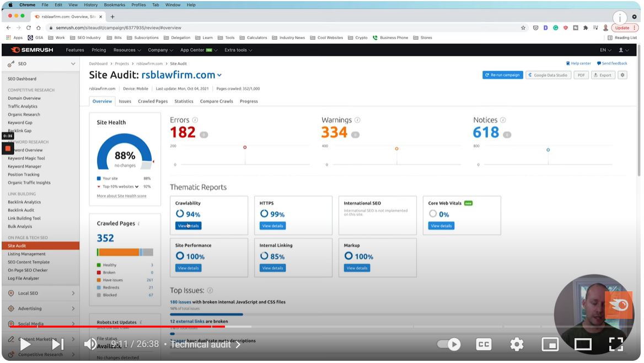
Task: Open Domain Overview in sidebar
Action: [24, 98]
